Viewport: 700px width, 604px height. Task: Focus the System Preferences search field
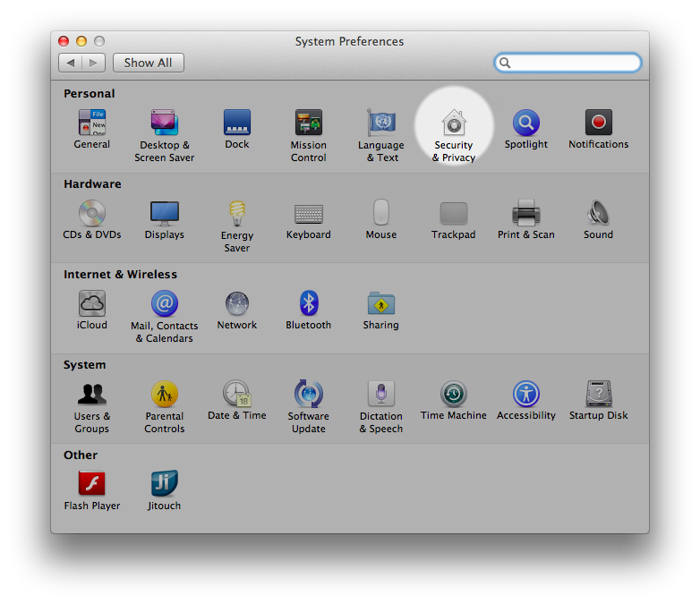pos(568,63)
